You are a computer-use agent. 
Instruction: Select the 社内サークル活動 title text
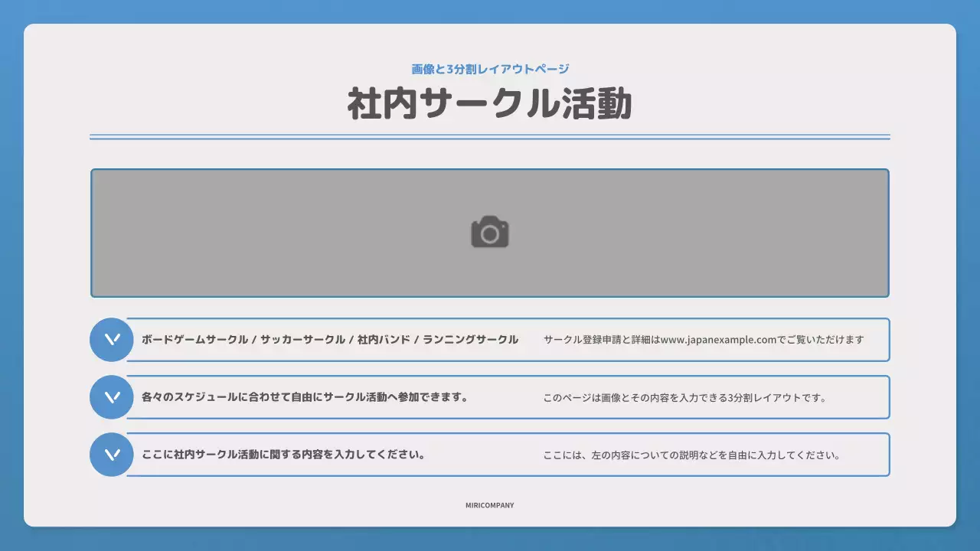(489, 106)
